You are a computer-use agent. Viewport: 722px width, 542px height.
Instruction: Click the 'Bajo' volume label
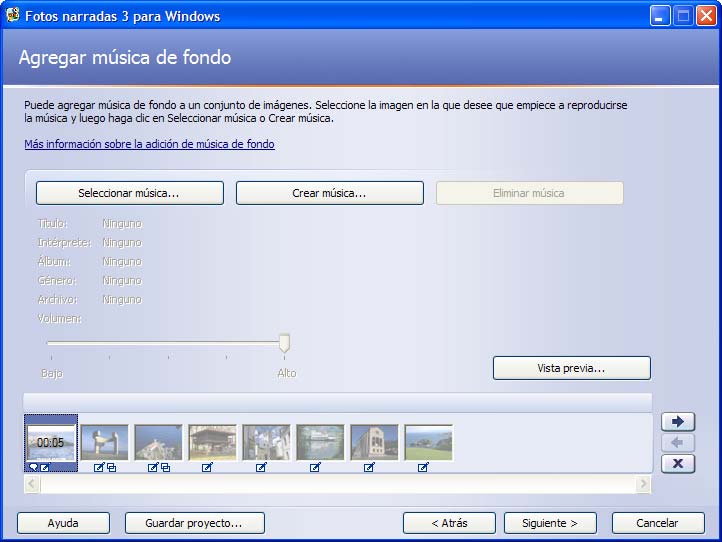(x=52, y=373)
